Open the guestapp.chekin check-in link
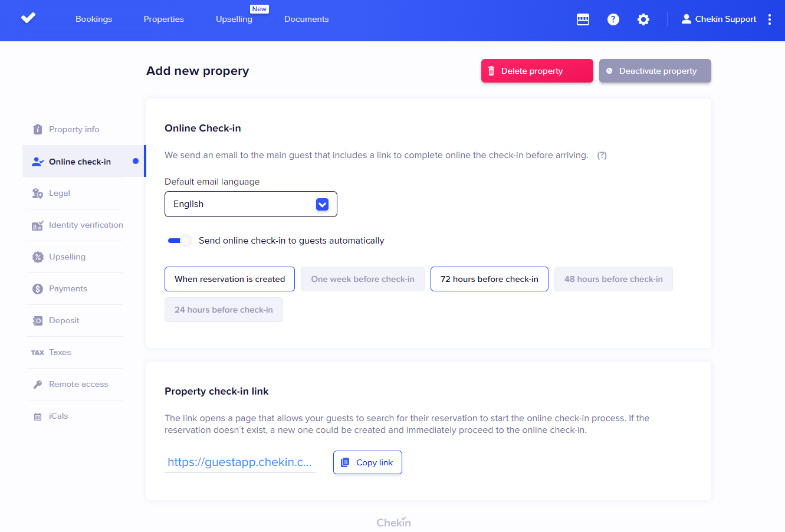Viewport: 785px width, 532px height. click(x=239, y=462)
